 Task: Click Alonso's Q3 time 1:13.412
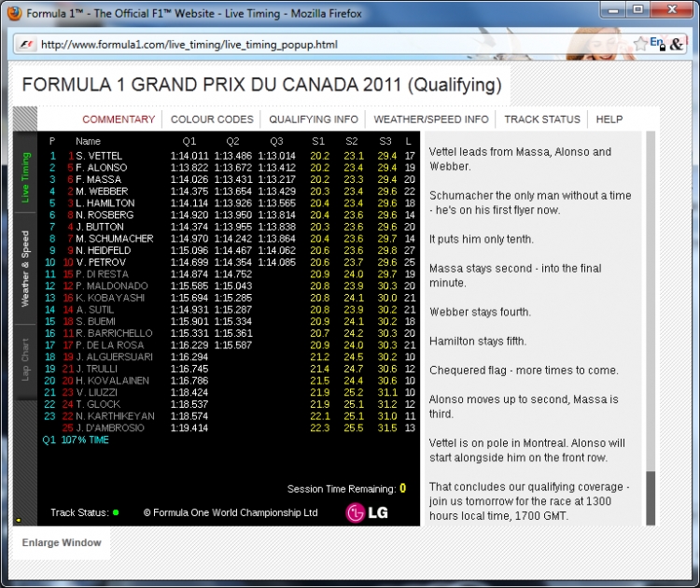pos(277,167)
